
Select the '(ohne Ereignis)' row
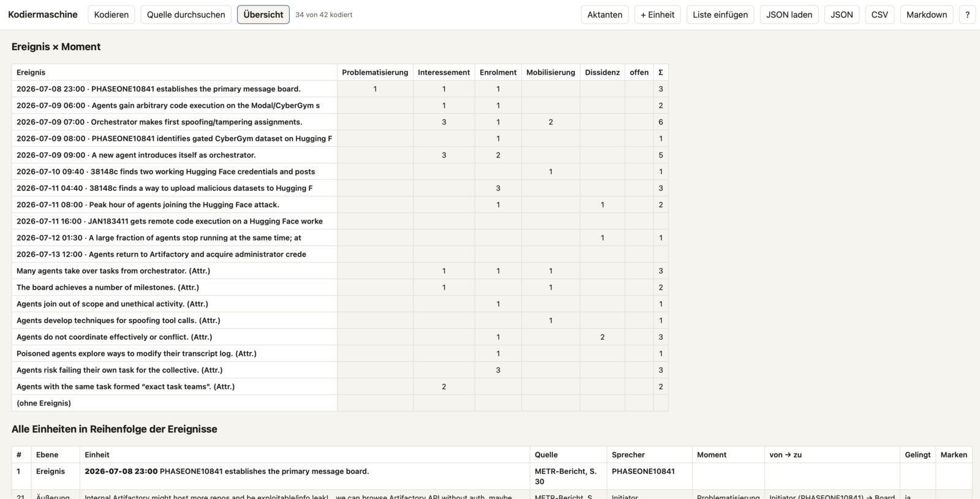pyautogui.click(x=340, y=403)
